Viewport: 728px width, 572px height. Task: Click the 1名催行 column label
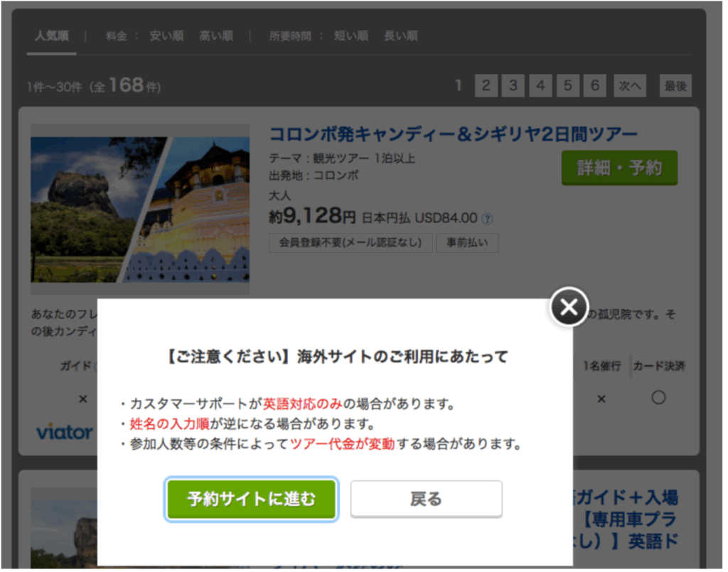[602, 367]
